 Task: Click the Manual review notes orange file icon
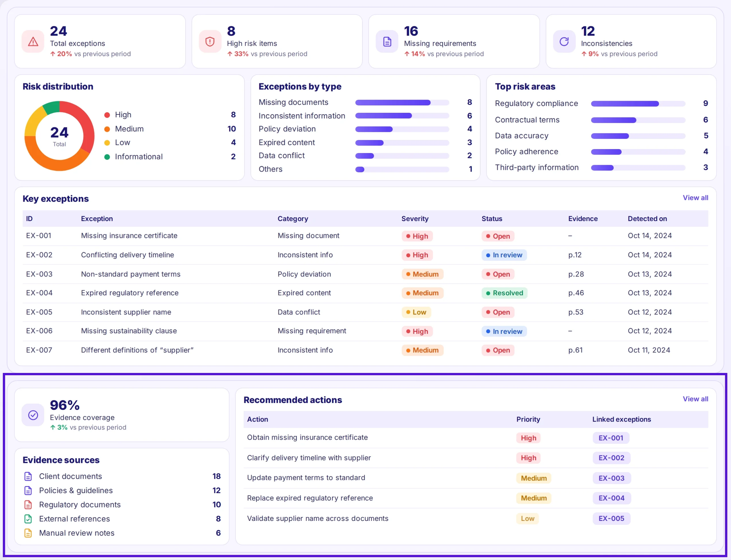(x=28, y=533)
